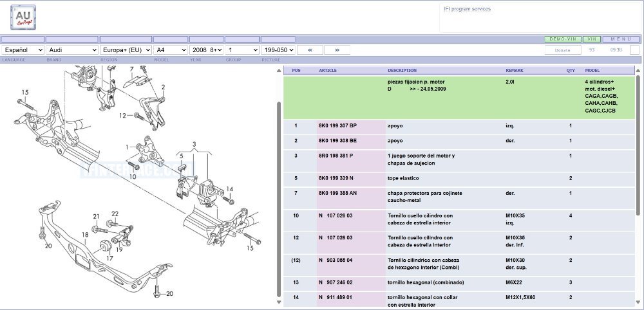644x310 pixels.
Task: Click part label 3 in diagram
Action: pyautogui.click(x=194, y=144)
